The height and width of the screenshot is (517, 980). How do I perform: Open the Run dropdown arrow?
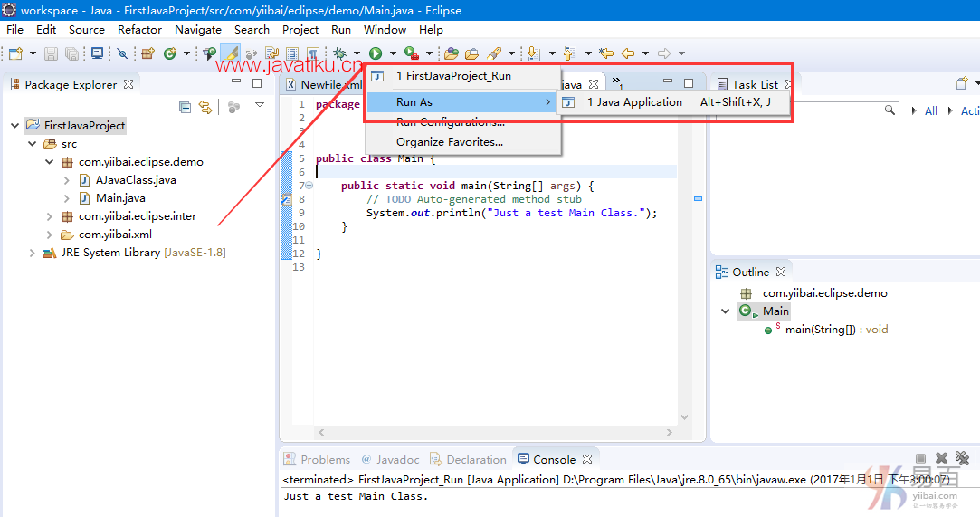(x=393, y=53)
